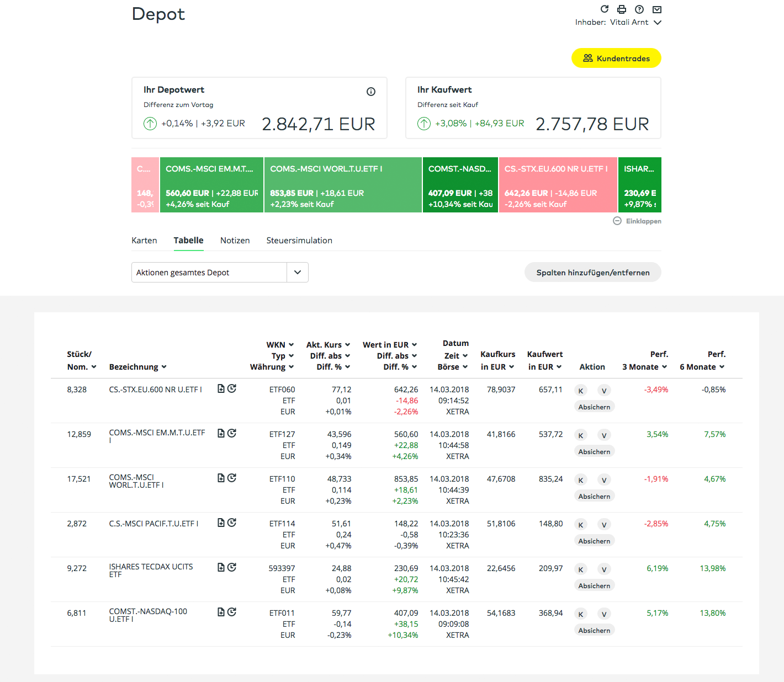
Task: Open document icon for COMS.-MSCI WORL.T.U.ETF row
Action: pyautogui.click(x=221, y=478)
